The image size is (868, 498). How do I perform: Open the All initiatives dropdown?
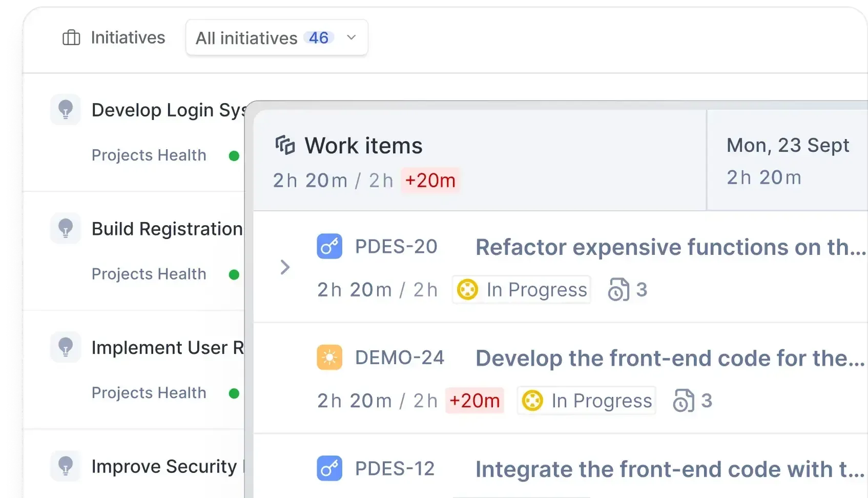276,37
